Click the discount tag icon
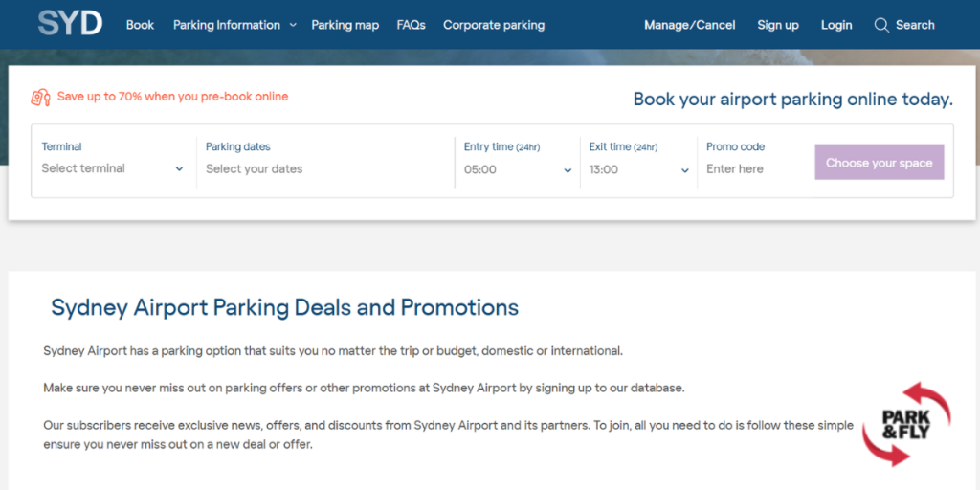 (40, 97)
